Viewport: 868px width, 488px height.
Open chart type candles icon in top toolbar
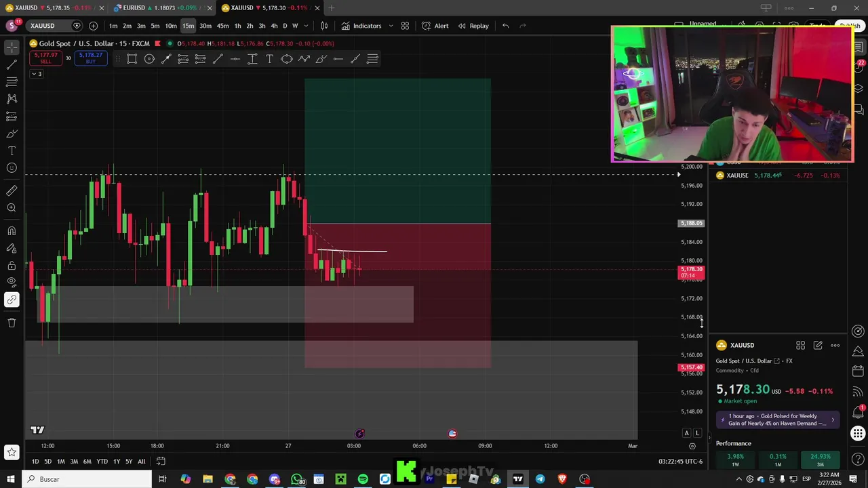pos(324,26)
